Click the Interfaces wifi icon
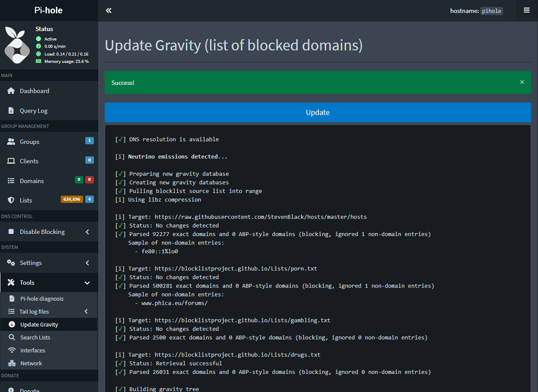Image resolution: width=538 pixels, height=392 pixels. (12, 350)
